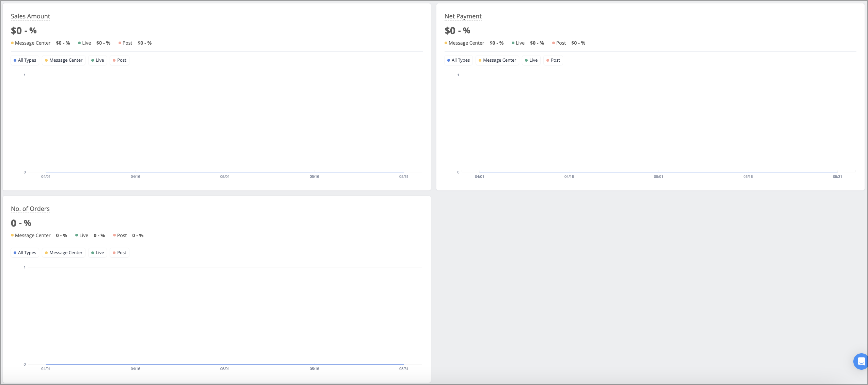The height and width of the screenshot is (385, 868).
Task: Toggle All Types filter in Sales Amount
Action: coord(25,60)
